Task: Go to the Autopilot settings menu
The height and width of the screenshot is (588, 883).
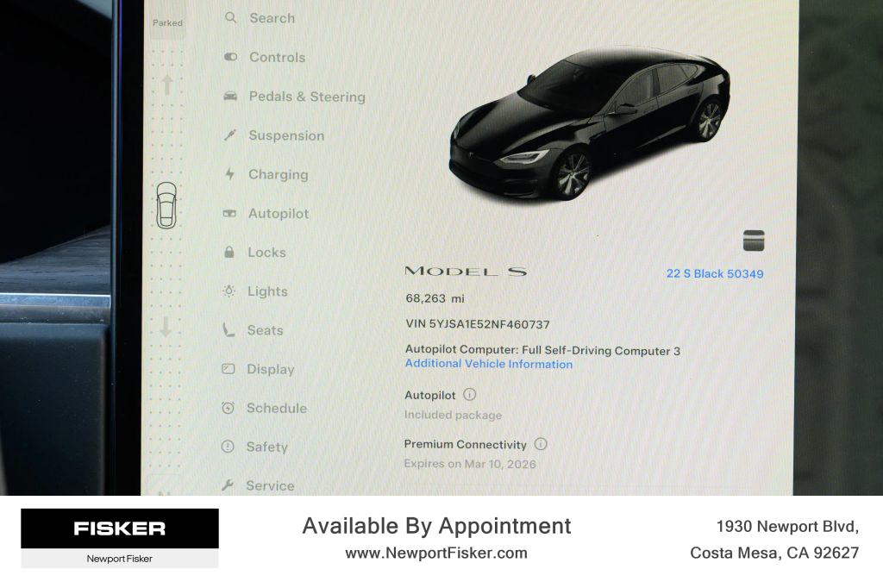Action: 279,214
